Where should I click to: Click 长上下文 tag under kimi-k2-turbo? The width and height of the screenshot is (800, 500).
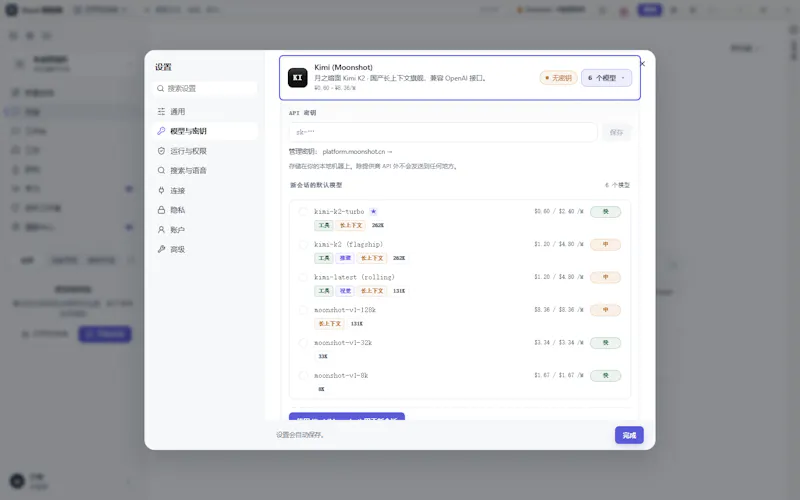[x=351, y=225]
